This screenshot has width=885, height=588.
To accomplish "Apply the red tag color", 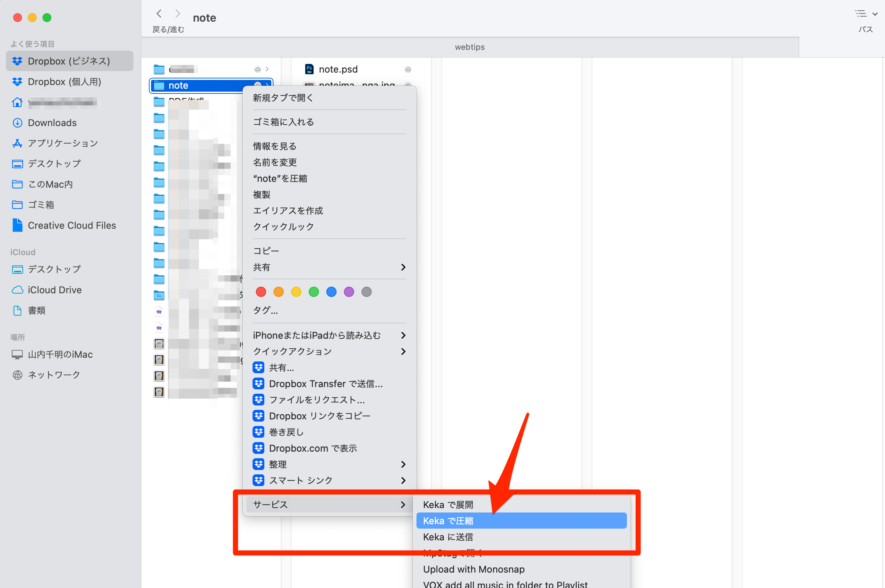I will (261, 292).
